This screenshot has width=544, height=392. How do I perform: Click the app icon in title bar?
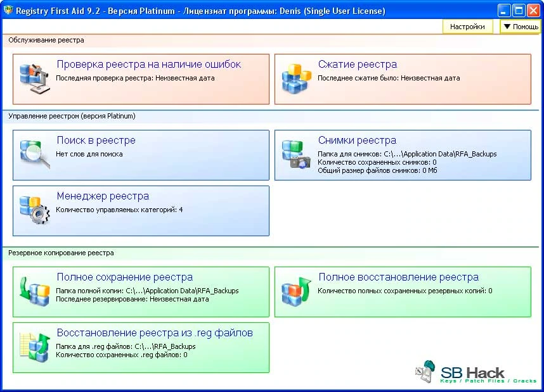pyautogui.click(x=8, y=10)
